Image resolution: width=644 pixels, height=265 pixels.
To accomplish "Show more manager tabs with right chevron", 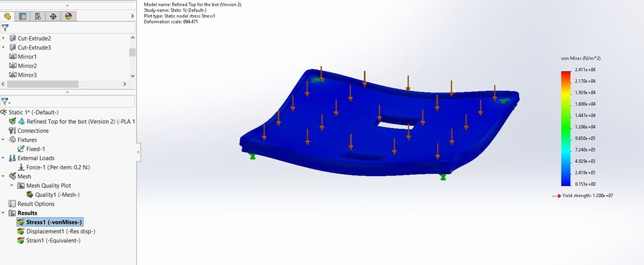I will (132, 16).
